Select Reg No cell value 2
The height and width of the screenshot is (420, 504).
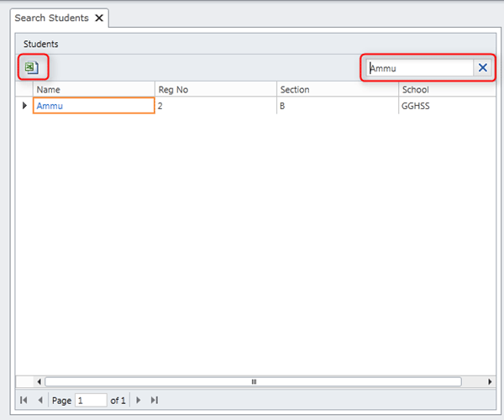216,106
